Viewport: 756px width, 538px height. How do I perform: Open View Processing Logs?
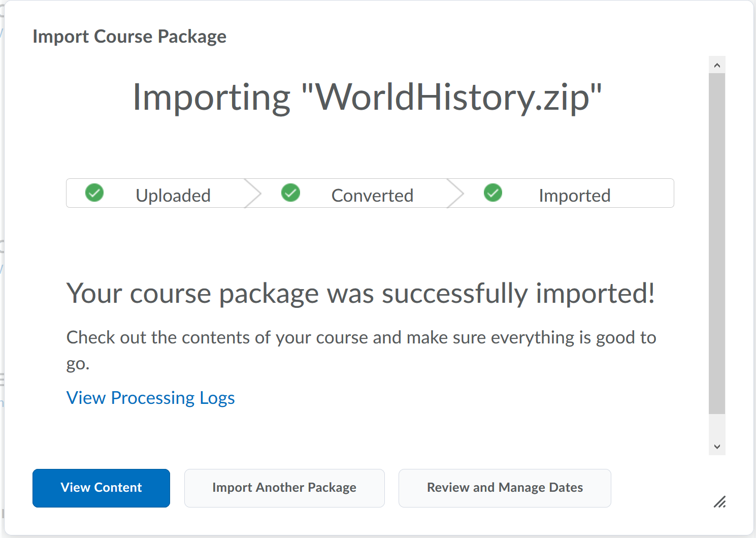[150, 398]
